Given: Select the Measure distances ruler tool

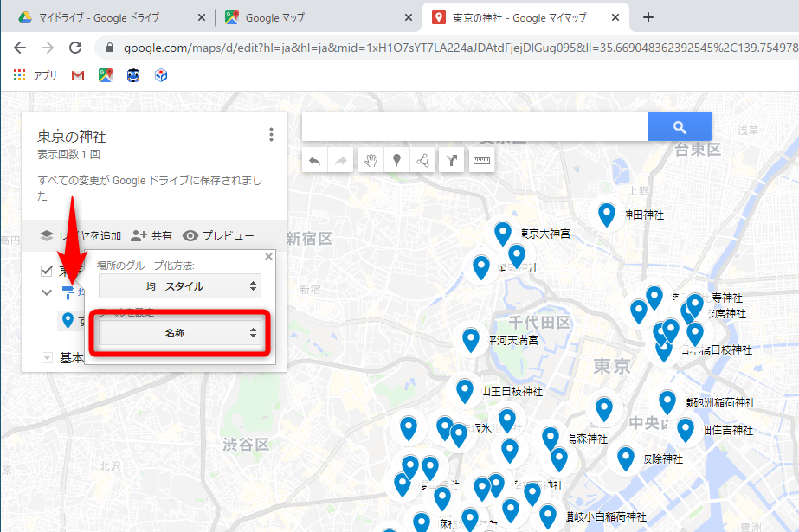Looking at the screenshot, I should [481, 160].
